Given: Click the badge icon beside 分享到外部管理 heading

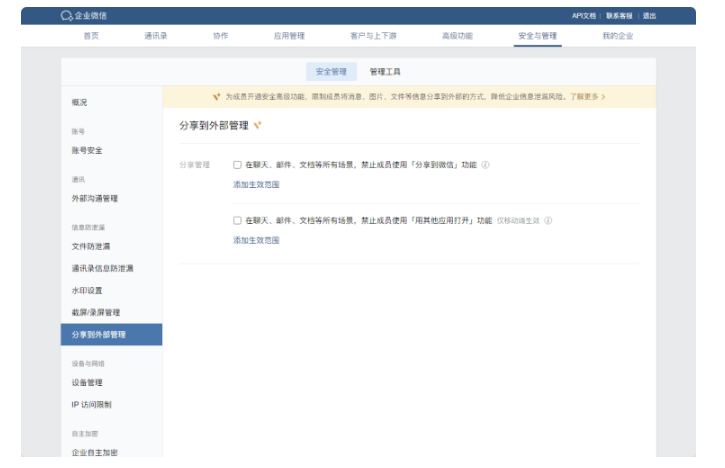Looking at the screenshot, I should tap(257, 126).
